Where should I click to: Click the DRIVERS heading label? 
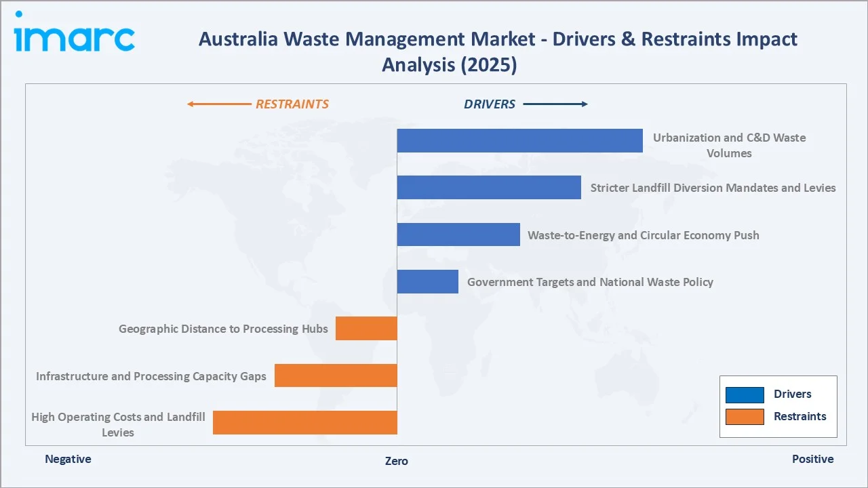pyautogui.click(x=490, y=104)
